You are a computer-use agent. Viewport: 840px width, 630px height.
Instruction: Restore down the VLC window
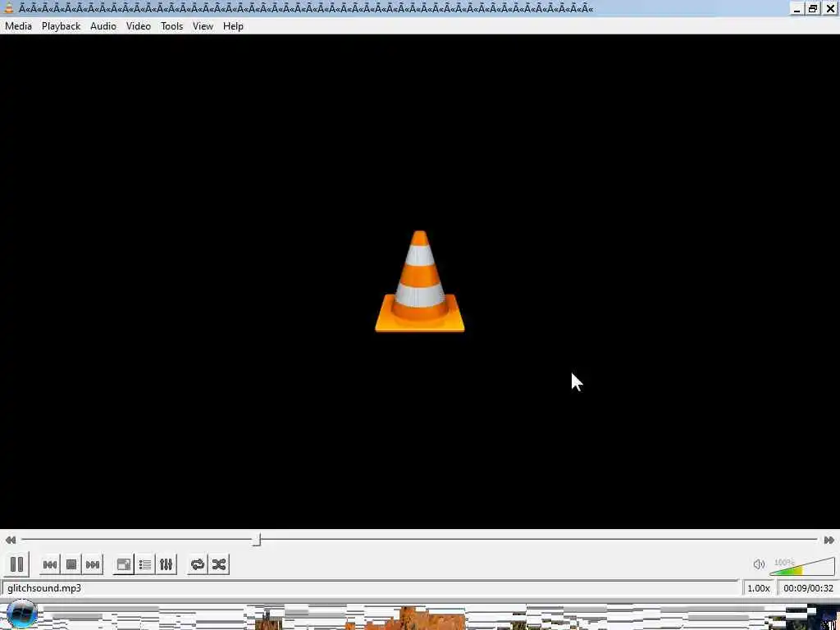coord(813,8)
